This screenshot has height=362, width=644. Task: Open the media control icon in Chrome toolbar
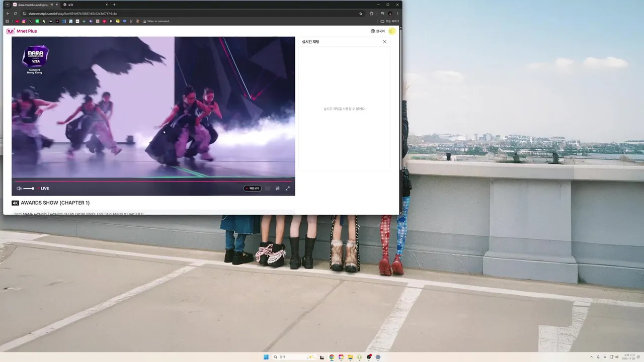pyautogui.click(x=382, y=14)
